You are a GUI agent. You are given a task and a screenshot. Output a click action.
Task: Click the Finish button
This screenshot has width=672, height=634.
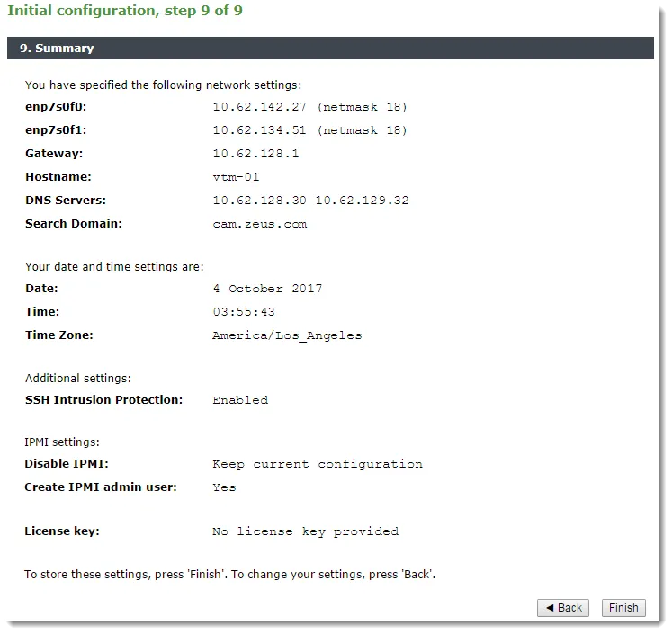[623, 607]
